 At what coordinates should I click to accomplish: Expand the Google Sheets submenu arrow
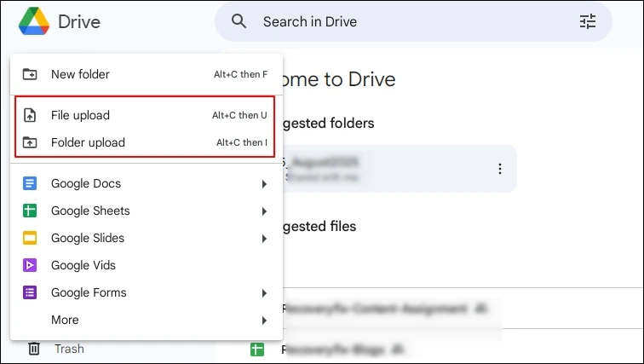264,211
